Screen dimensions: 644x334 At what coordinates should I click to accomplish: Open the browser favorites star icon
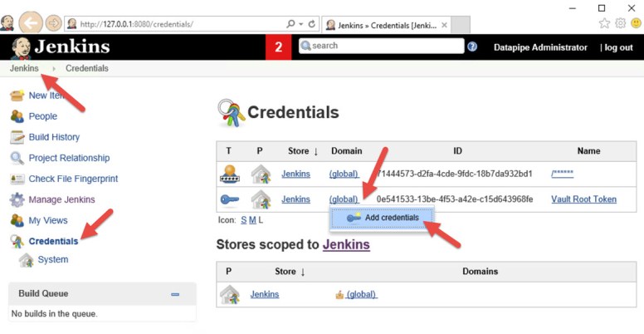tap(604, 23)
